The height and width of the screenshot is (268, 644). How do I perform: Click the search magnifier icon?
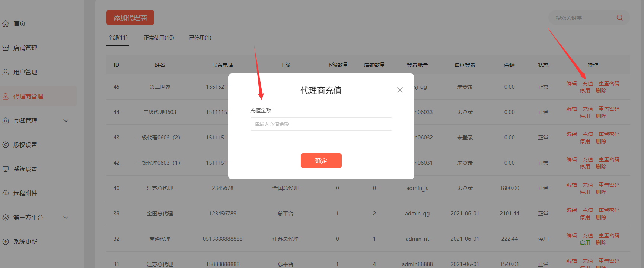619,18
